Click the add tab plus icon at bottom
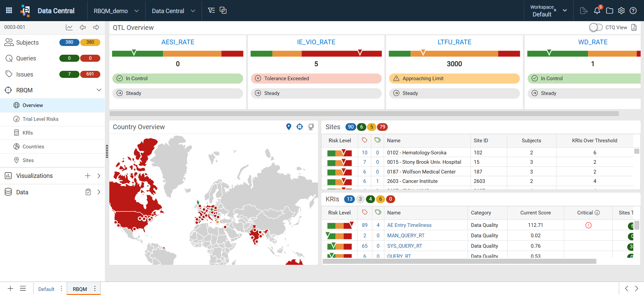The height and width of the screenshot is (295, 644). coord(10,289)
